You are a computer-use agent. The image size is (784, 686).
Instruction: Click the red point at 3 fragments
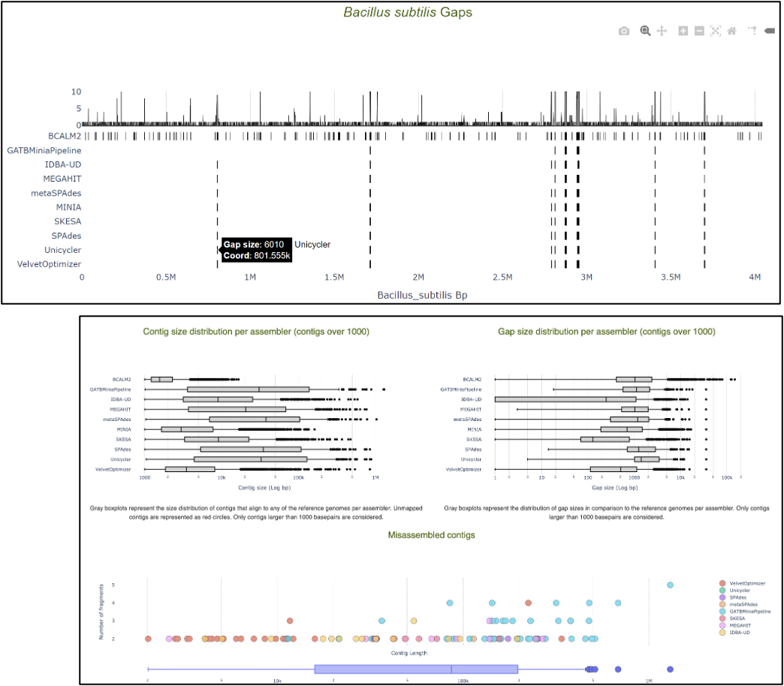click(x=290, y=621)
